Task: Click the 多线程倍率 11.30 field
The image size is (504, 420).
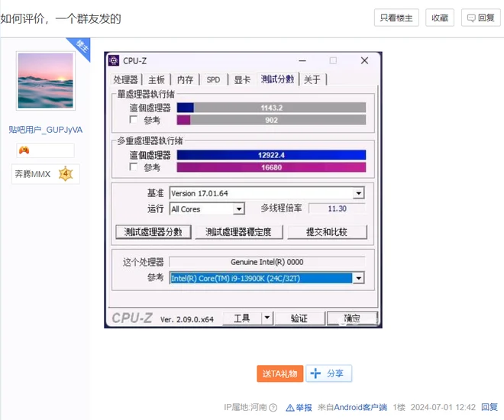Action: pyautogui.click(x=337, y=208)
